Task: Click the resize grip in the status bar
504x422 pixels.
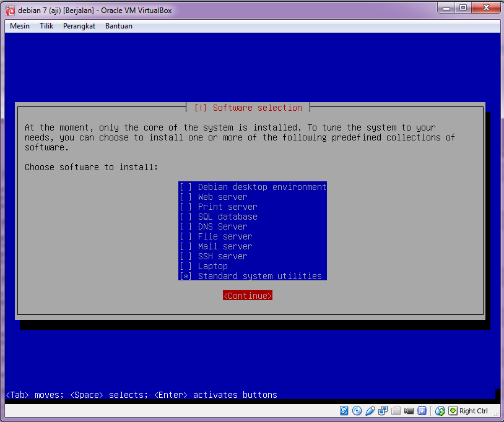Action: point(497,413)
